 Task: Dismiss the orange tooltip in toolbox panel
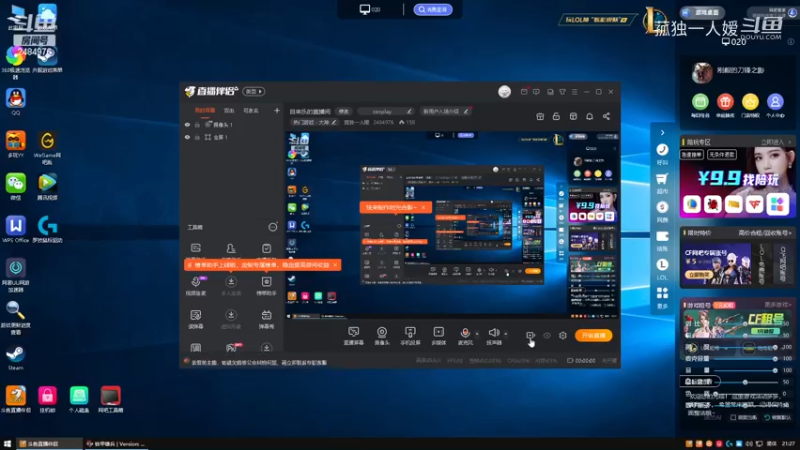[335, 265]
